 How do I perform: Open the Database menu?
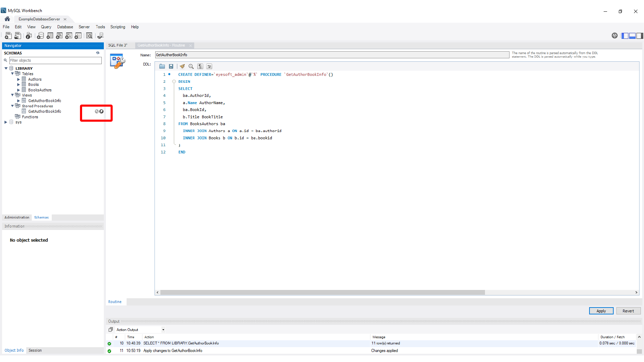65,27
